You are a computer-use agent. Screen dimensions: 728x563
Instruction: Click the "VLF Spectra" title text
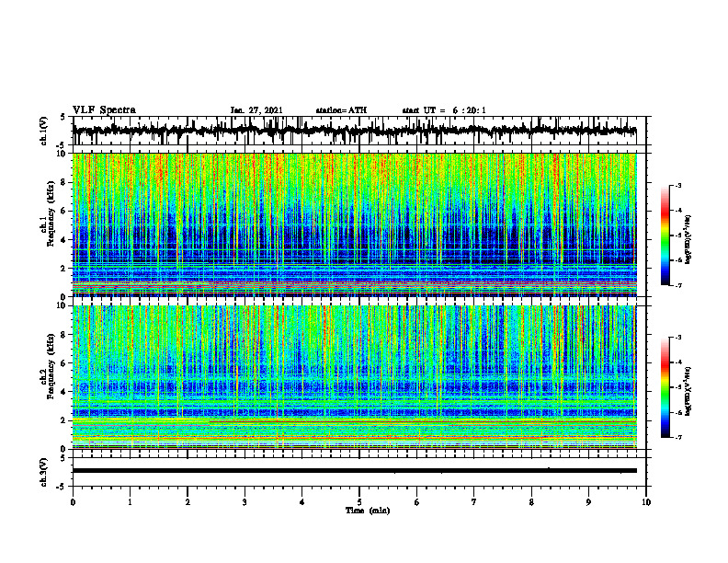click(104, 110)
